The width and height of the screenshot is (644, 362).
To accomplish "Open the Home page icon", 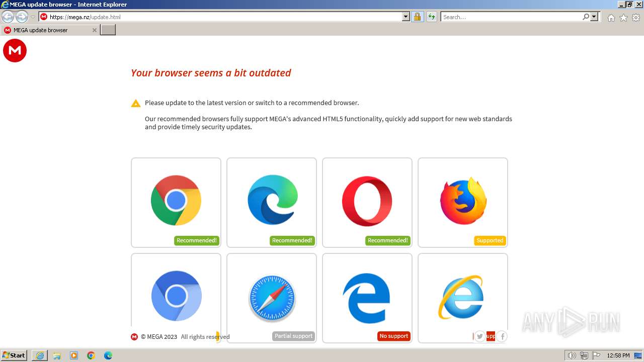I will (611, 18).
